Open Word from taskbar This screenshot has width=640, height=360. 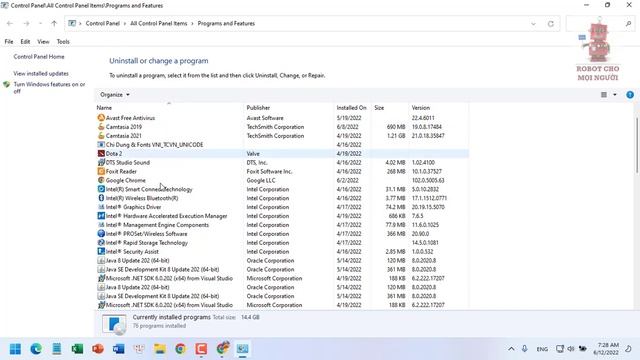[119, 349]
